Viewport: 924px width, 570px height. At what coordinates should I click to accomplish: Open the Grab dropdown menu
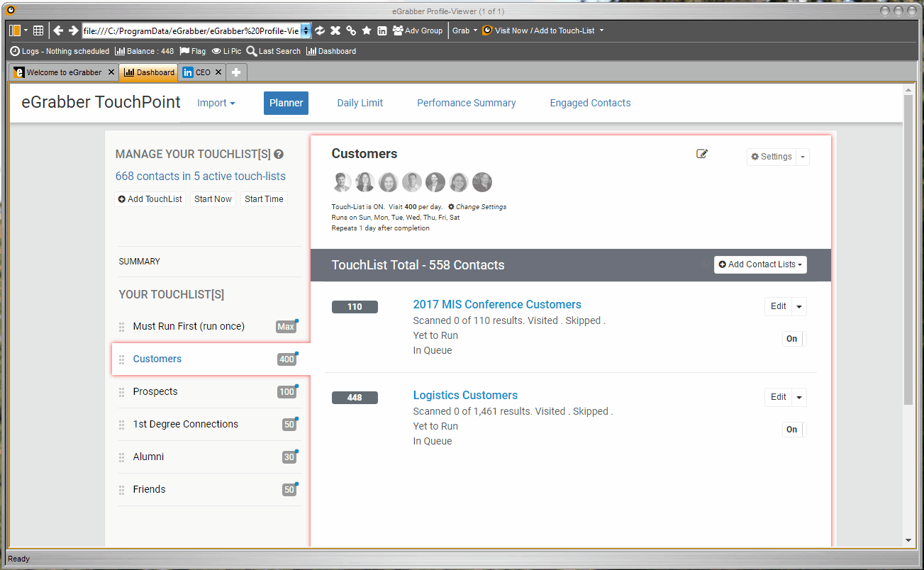[464, 30]
